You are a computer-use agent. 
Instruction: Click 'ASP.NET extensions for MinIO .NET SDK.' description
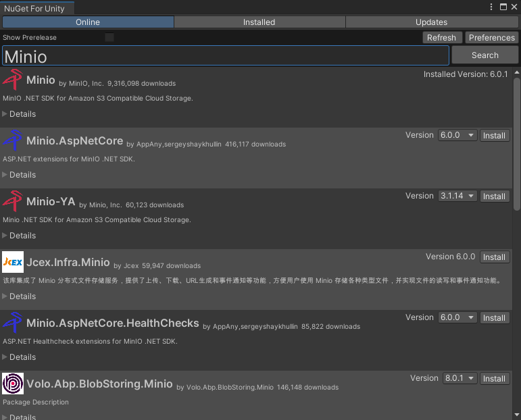pyautogui.click(x=69, y=159)
